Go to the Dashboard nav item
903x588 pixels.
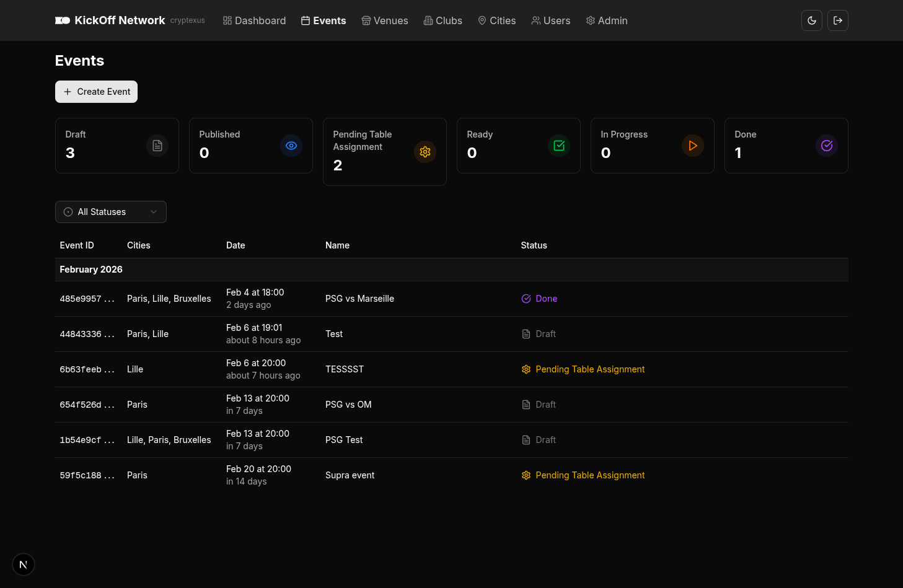(x=254, y=20)
